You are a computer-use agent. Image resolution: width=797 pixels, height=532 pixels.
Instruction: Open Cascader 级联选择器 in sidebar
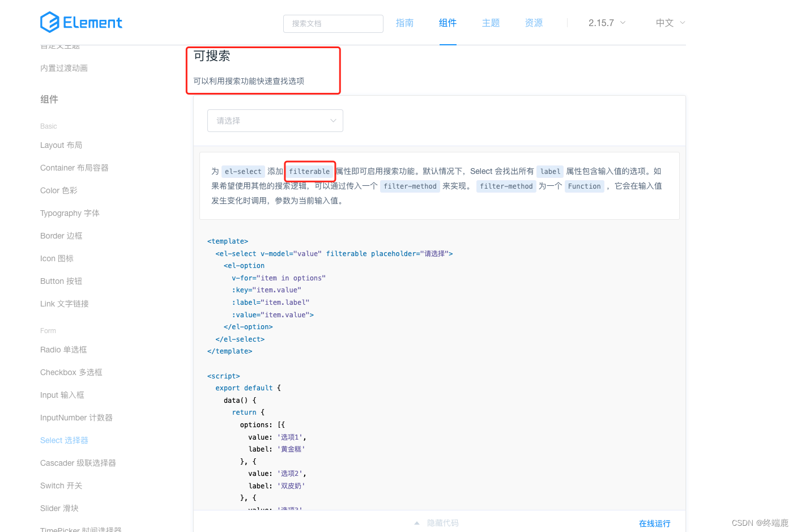point(78,463)
